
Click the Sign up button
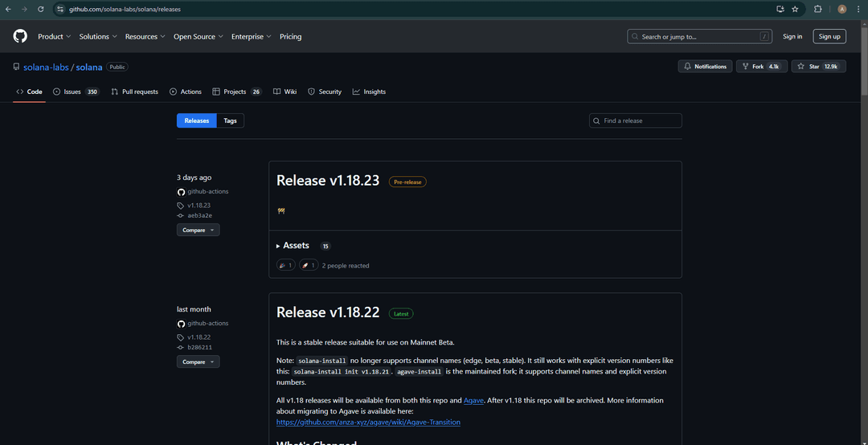pos(829,36)
